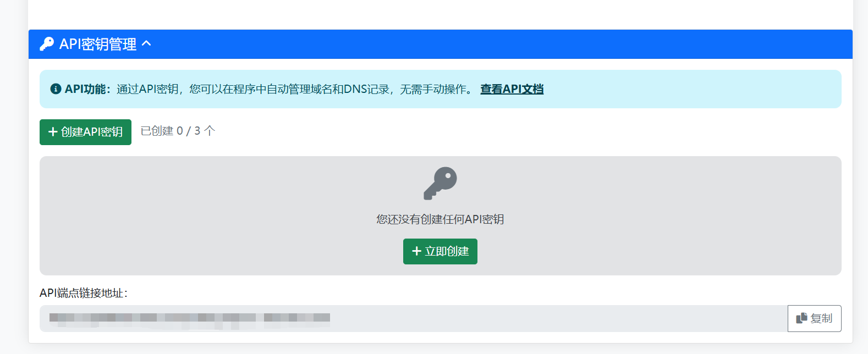The height and width of the screenshot is (354, 868).
Task: Click the plus icon on 立即创建
Action: [x=416, y=251]
